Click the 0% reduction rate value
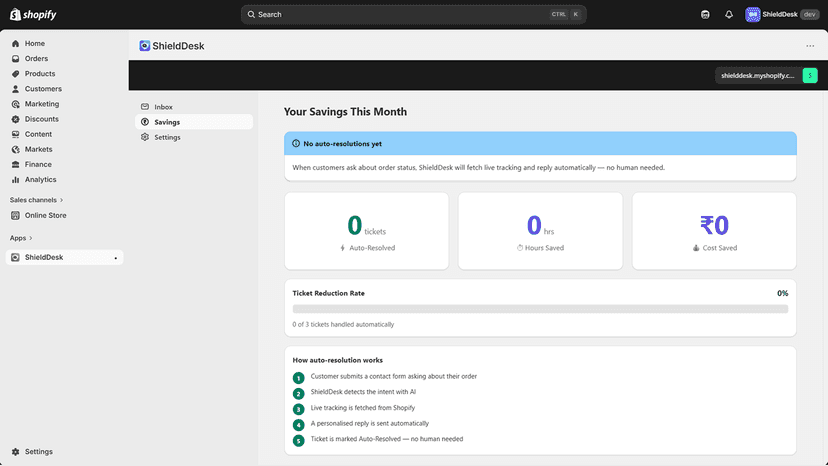This screenshot has width=828, height=466. [783, 293]
